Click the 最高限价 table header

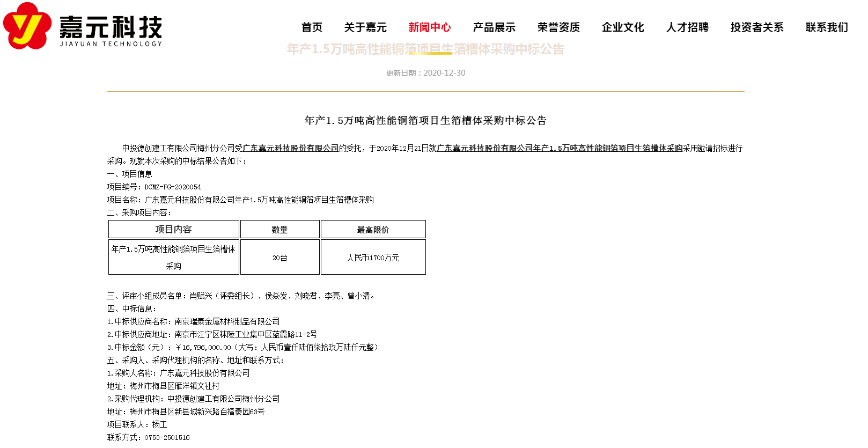[373, 229]
